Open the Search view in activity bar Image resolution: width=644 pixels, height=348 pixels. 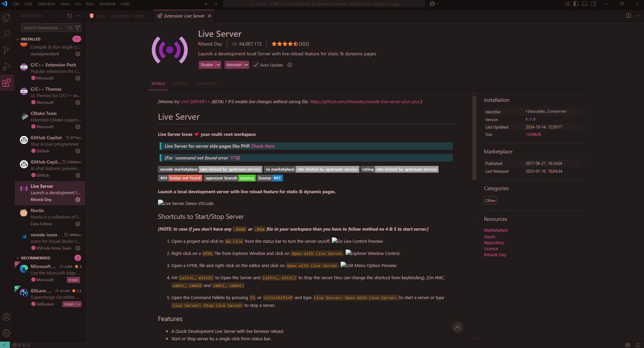pos(6,34)
